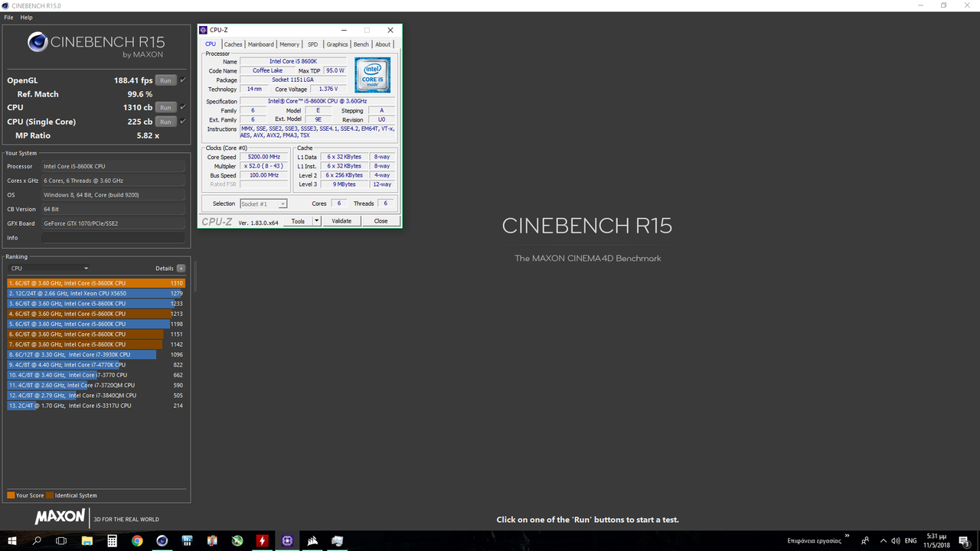
Task: Select ranking row Core i7-4770K
Action: tap(96, 365)
